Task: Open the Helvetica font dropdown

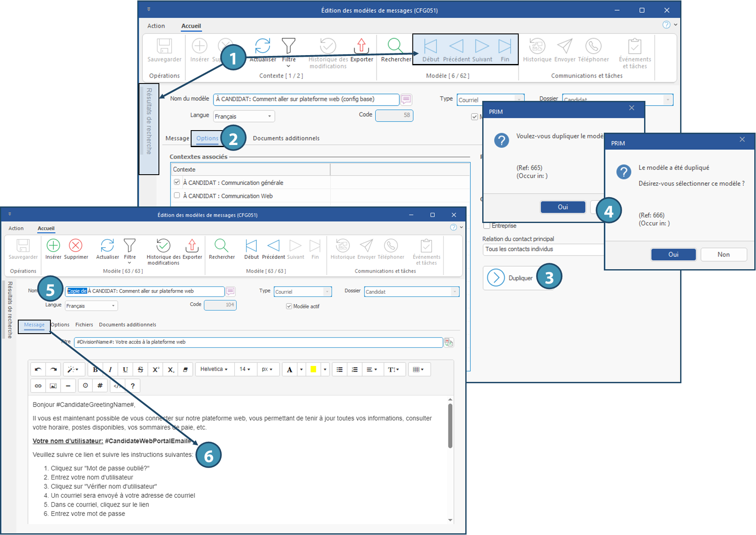Action: [x=214, y=369]
